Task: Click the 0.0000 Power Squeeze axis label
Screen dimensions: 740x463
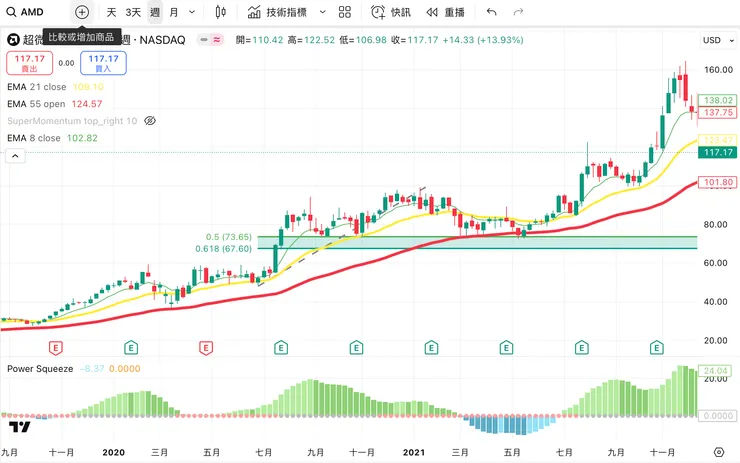Action: click(717, 416)
